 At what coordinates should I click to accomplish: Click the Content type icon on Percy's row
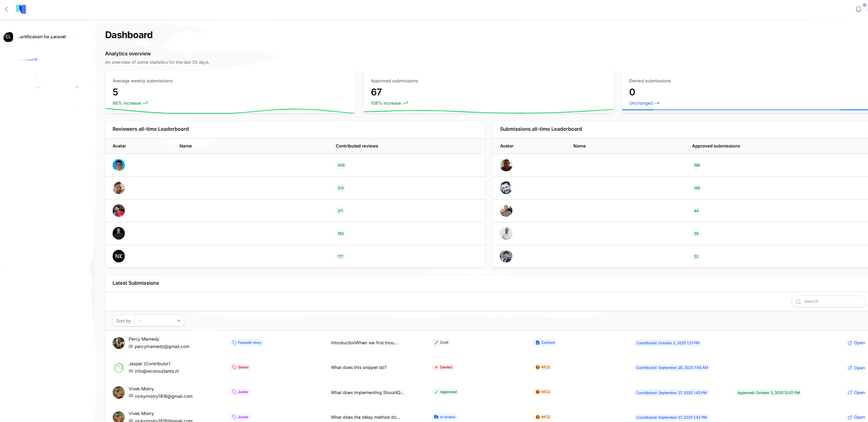coord(538,342)
